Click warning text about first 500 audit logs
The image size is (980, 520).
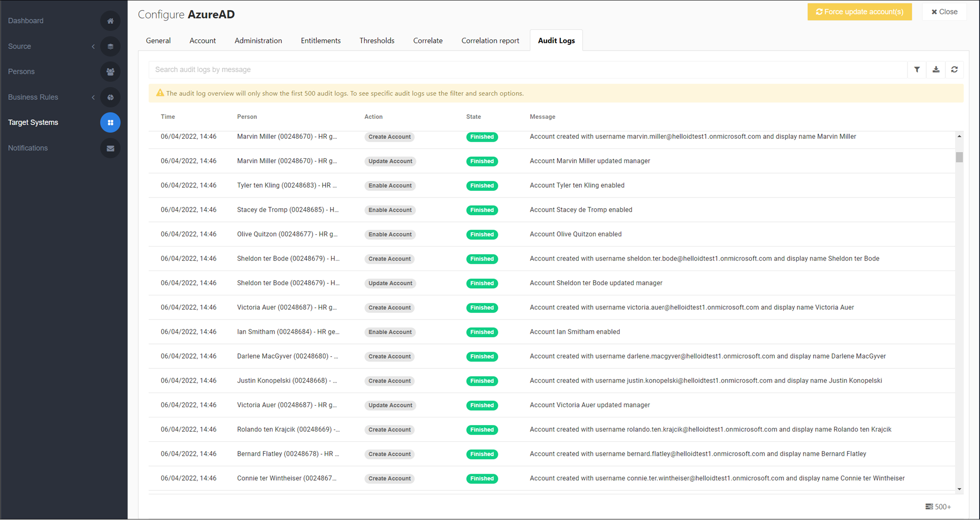coord(345,93)
